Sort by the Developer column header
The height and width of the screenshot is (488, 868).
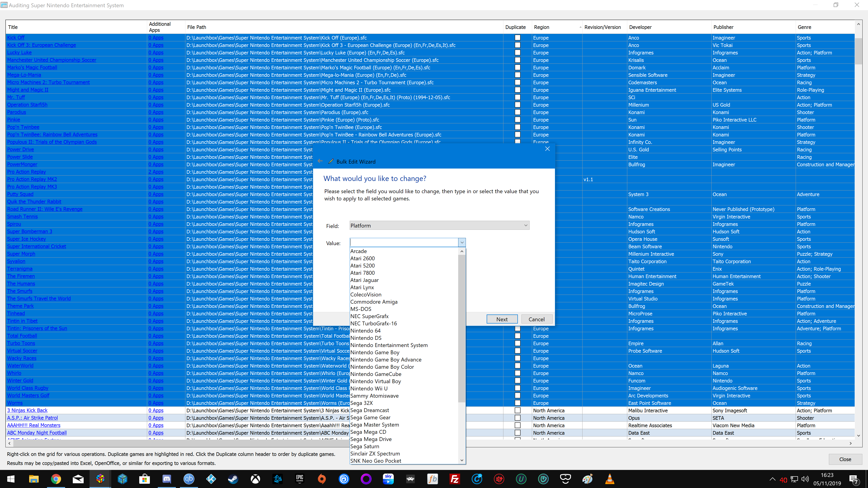(x=669, y=27)
